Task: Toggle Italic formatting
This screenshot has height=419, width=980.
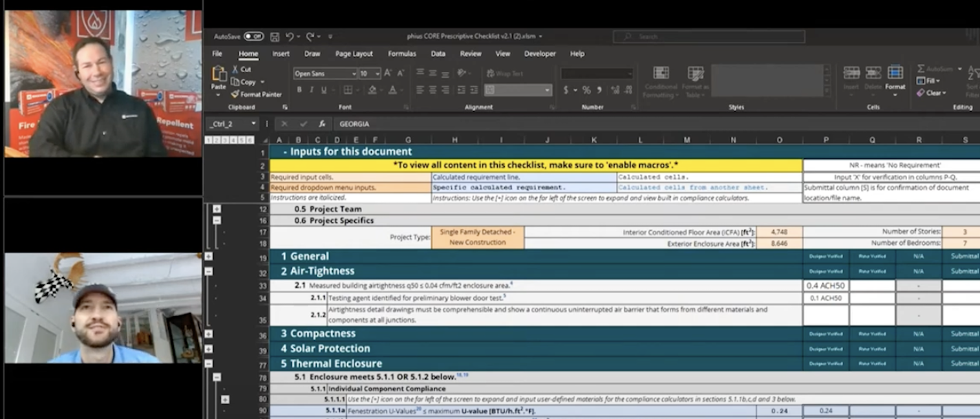Action: 311,90
